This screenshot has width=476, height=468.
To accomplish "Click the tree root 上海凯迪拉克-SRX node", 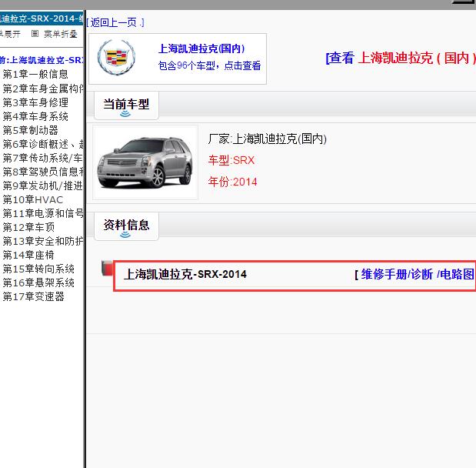I will pos(42,60).
